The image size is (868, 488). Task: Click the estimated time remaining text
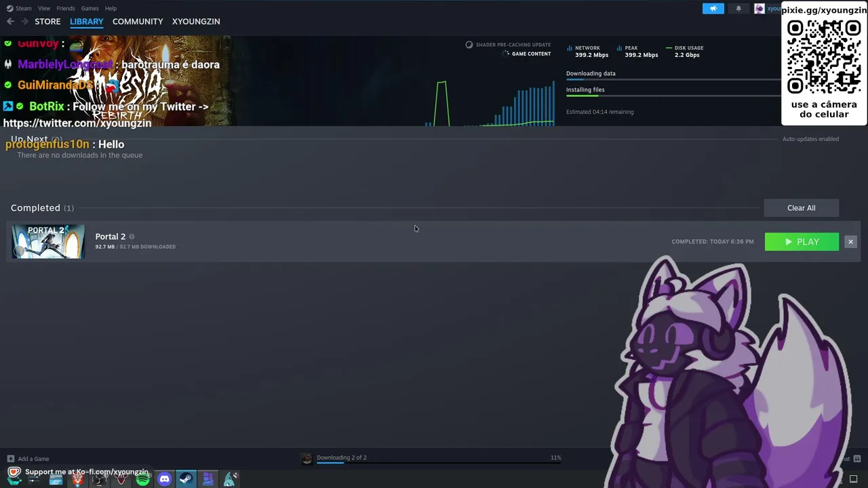[600, 112]
